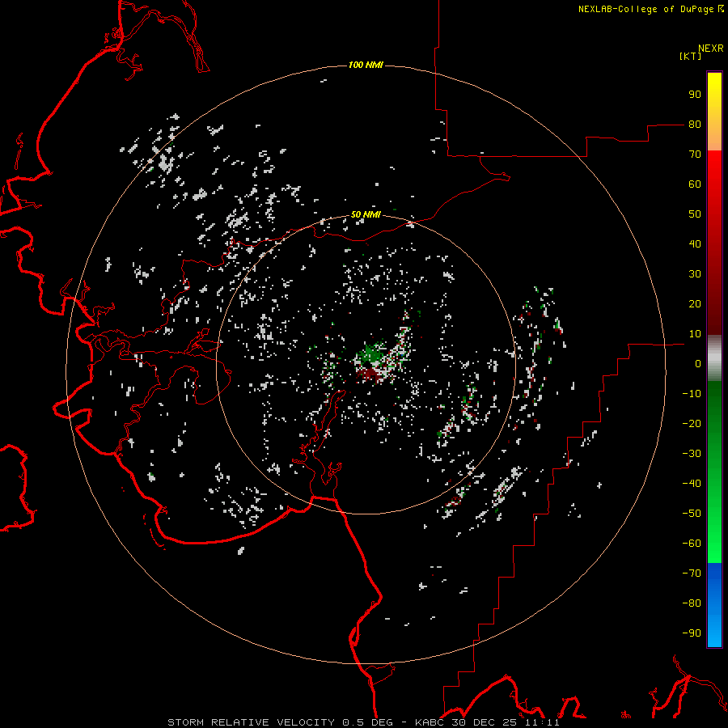Click the -70 value on the velocity scale

coord(692,574)
